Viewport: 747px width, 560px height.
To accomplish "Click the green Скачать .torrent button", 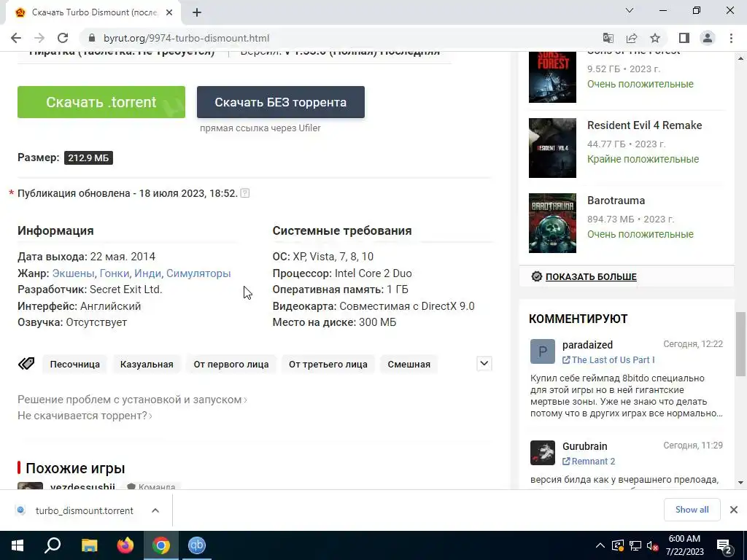I will (x=101, y=102).
